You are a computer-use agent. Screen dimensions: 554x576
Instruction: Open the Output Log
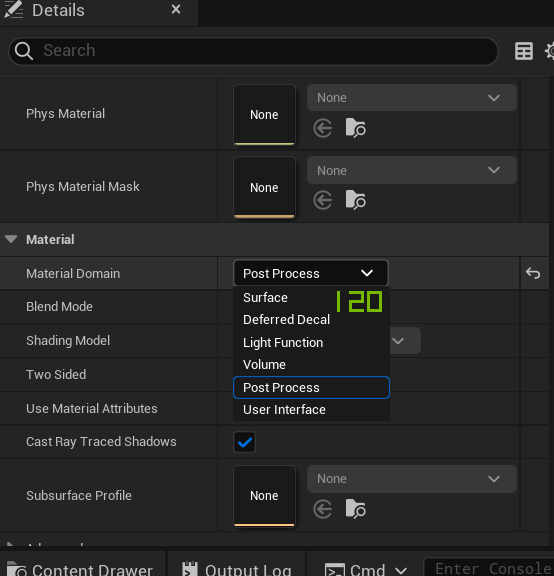tap(237, 569)
